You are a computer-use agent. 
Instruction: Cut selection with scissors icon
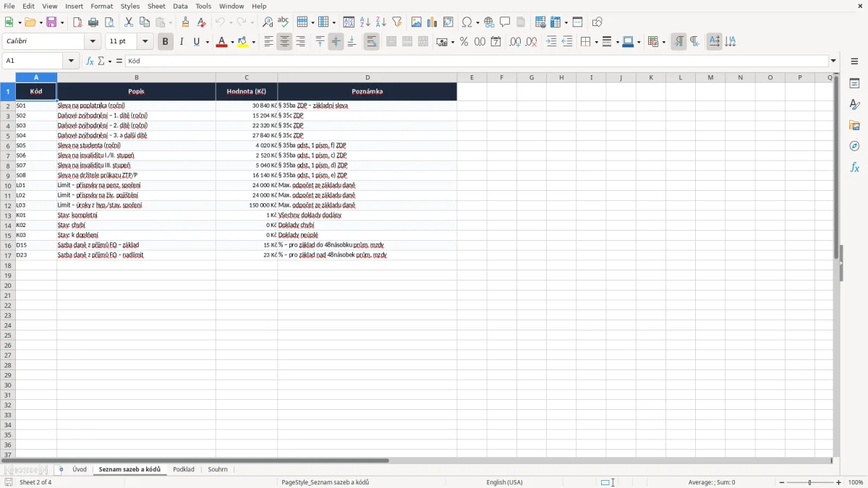tap(129, 22)
